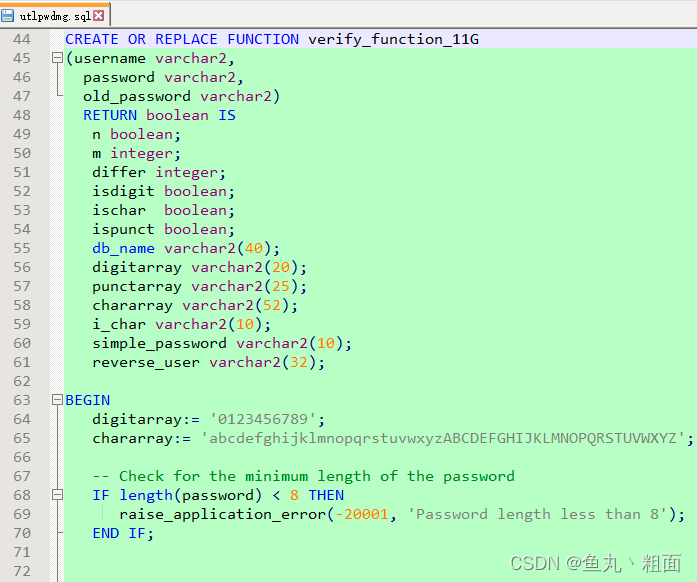Click the -20001 error code
This screenshot has width=697, height=582.
[x=361, y=514]
